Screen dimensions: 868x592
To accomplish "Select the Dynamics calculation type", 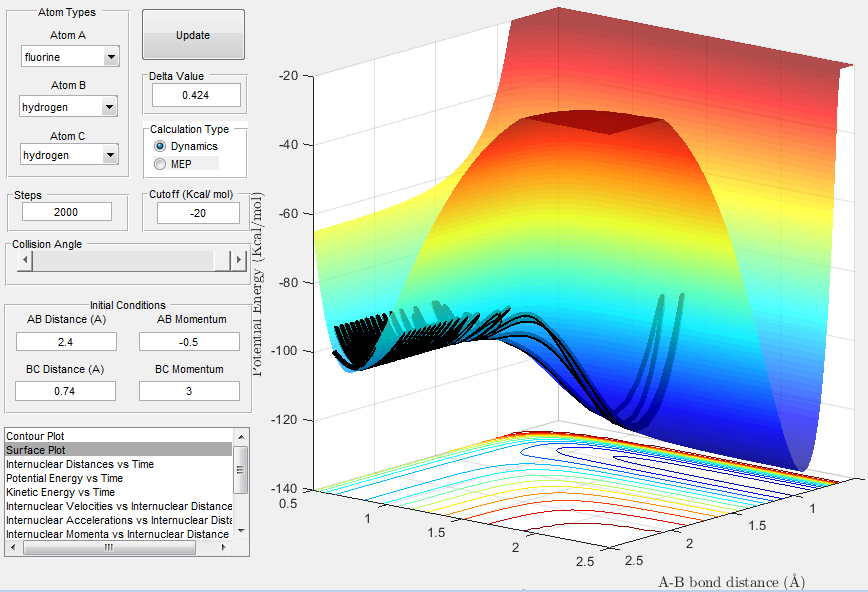I will (x=160, y=146).
